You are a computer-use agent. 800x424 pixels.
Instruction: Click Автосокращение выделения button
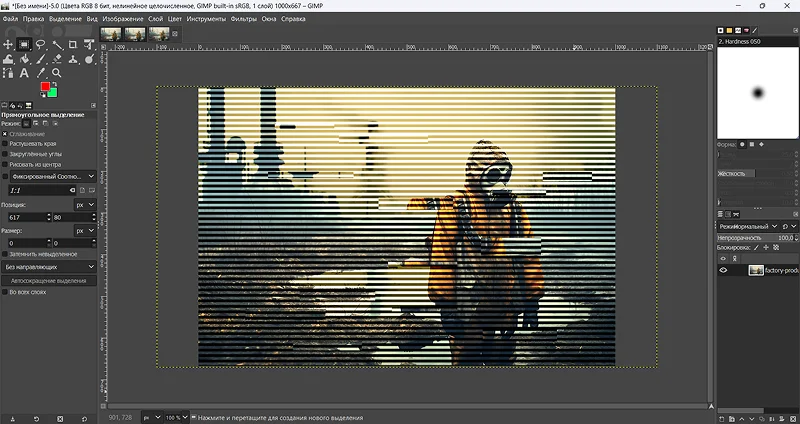point(48,281)
